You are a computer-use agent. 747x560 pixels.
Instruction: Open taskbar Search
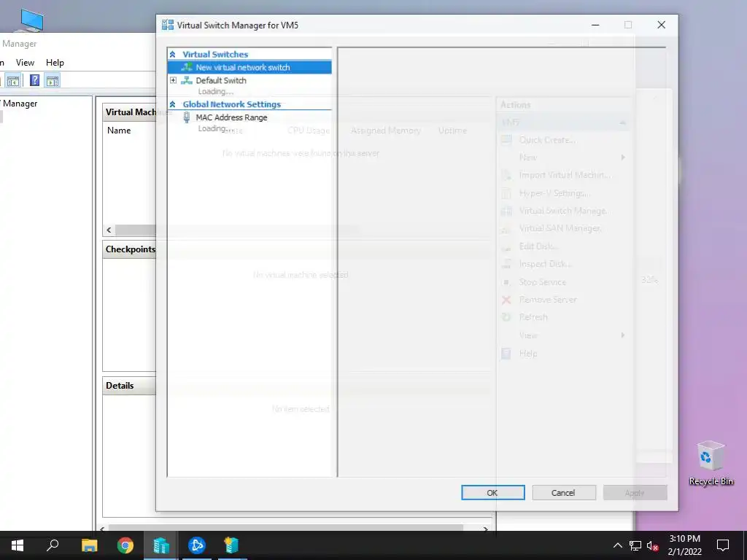[x=53, y=545]
